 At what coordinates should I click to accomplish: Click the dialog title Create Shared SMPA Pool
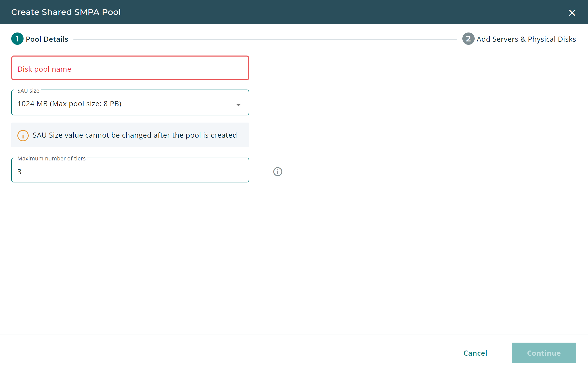tap(66, 12)
